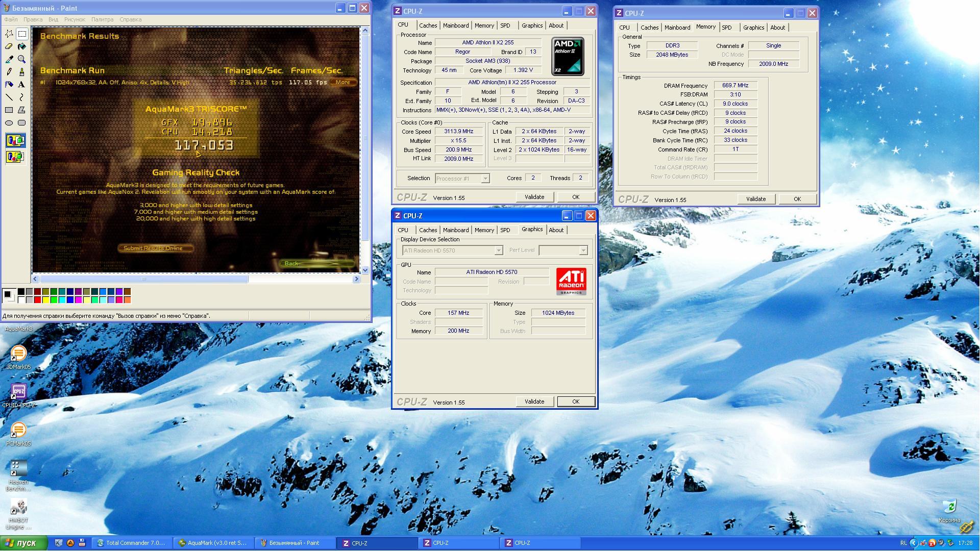Open About tab in top-middle CPU-Z window
The height and width of the screenshot is (551, 980).
(x=556, y=26)
